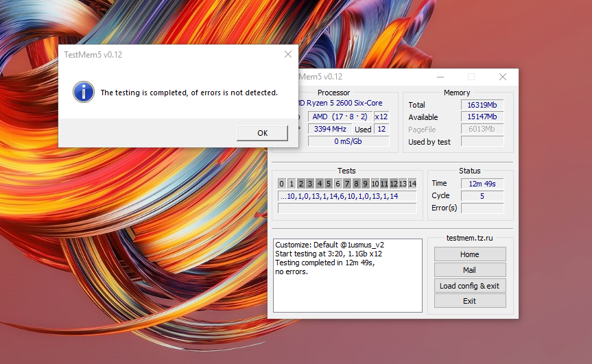
Task: Select test number 1 box
Action: 291,184
